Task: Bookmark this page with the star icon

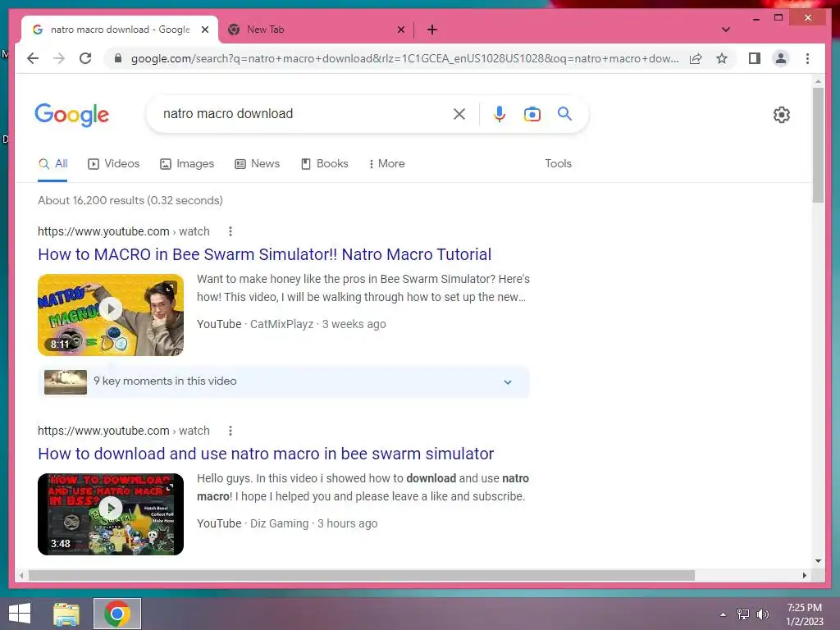Action: (x=722, y=58)
